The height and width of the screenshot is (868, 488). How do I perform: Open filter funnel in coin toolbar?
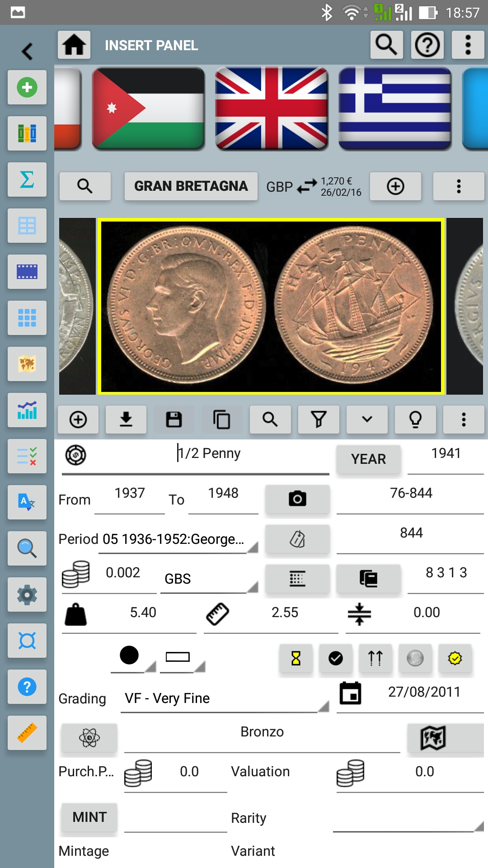pos(319,420)
